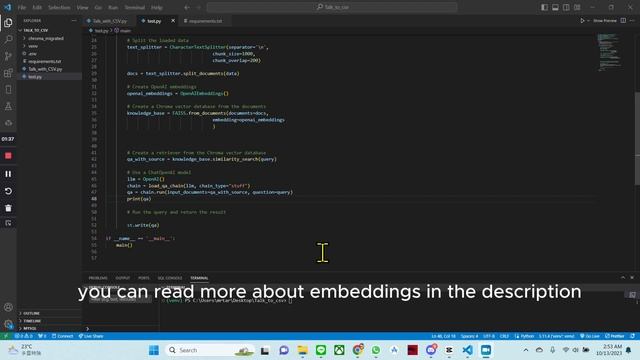Close the bottom panel
Image resolution: width=640 pixels, height=360 pixels.
(x=632, y=278)
